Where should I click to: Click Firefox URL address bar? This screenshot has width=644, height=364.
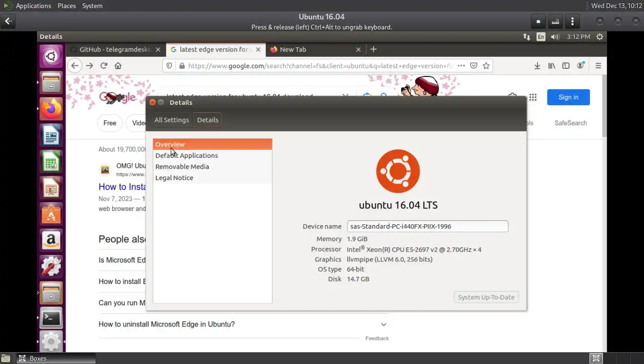coord(321,66)
